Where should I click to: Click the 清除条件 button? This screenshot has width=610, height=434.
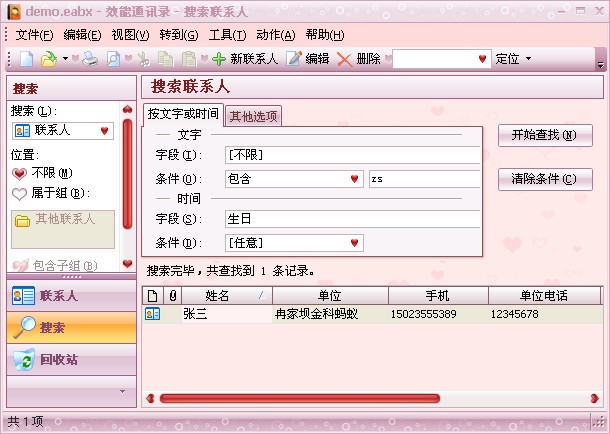pyautogui.click(x=544, y=180)
